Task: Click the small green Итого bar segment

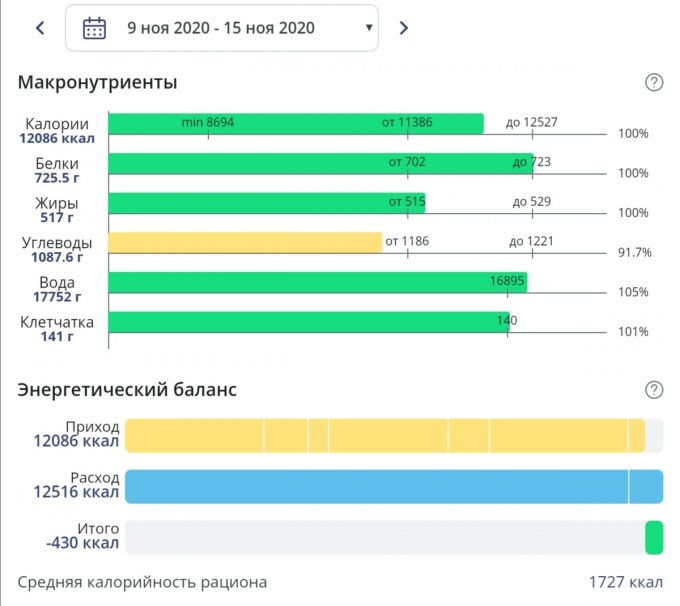Action: click(654, 537)
